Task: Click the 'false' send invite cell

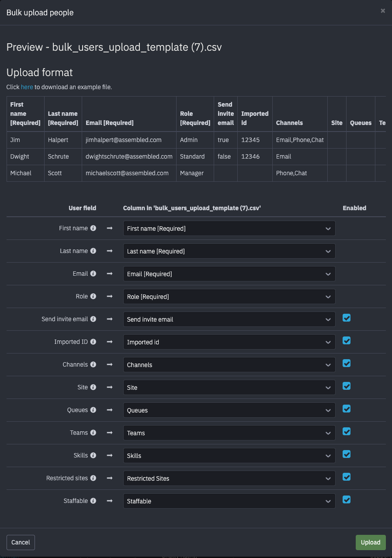Action: point(225,156)
